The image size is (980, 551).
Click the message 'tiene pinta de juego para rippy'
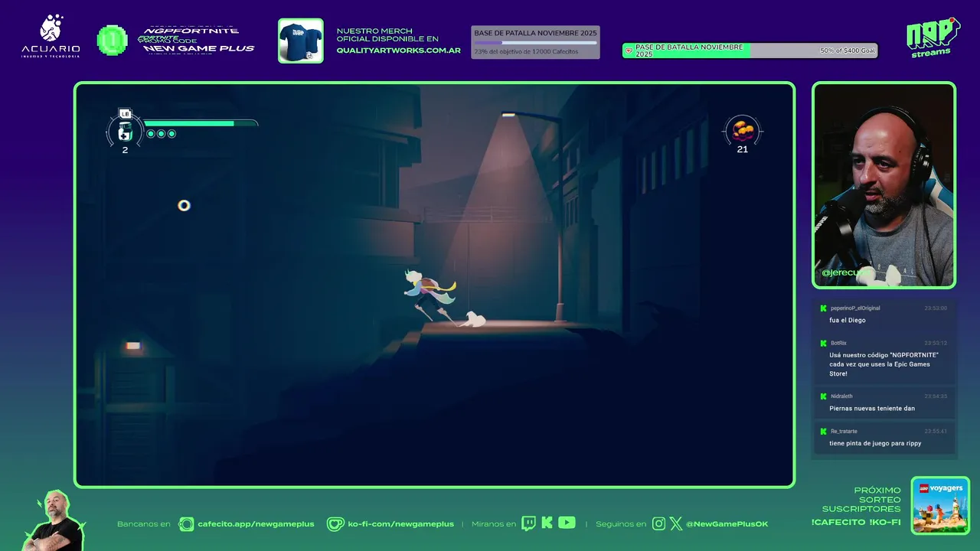point(875,444)
